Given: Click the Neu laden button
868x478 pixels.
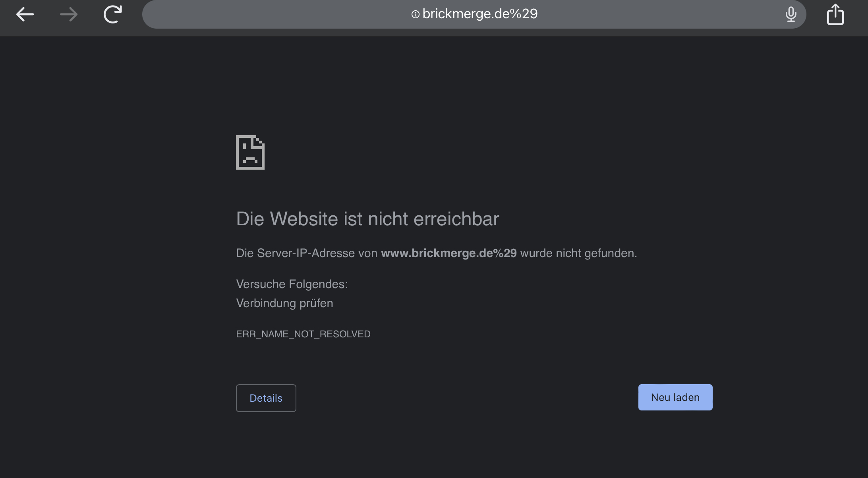Looking at the screenshot, I should 675,397.
